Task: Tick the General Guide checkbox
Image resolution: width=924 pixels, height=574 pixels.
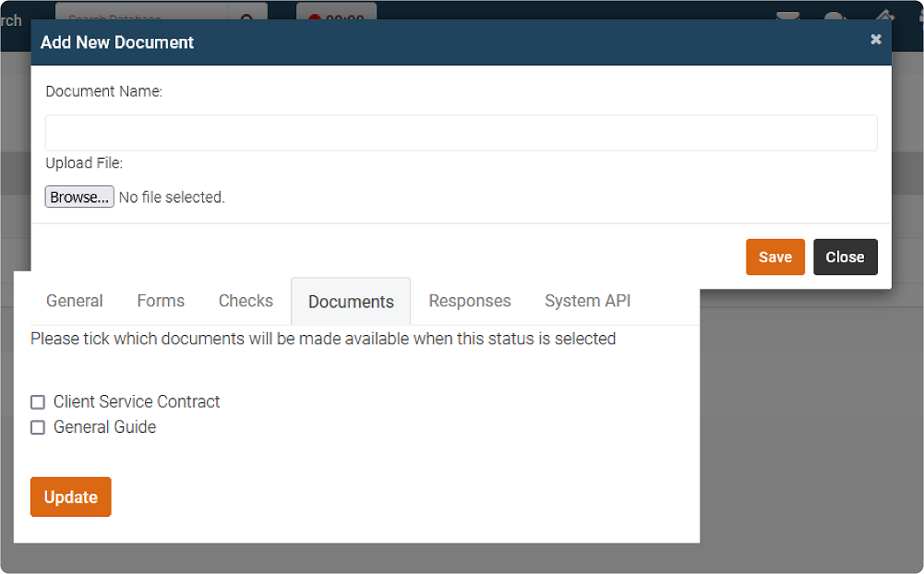Action: pos(38,427)
